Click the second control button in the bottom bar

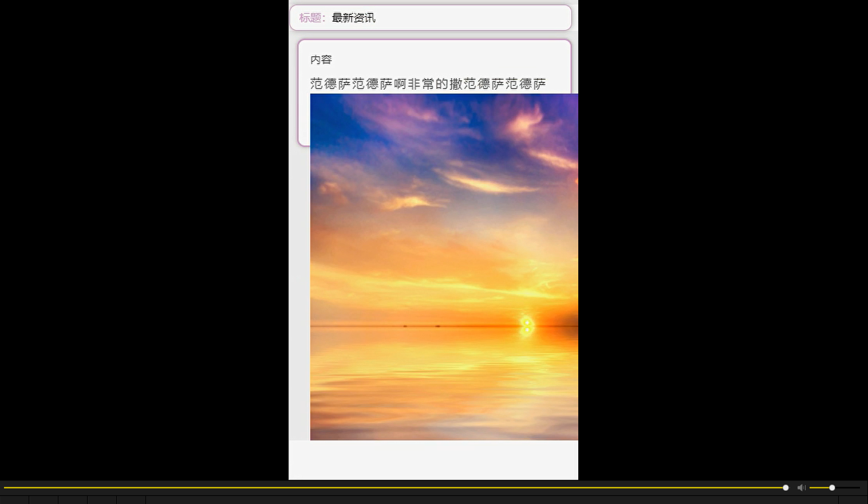tap(44, 498)
